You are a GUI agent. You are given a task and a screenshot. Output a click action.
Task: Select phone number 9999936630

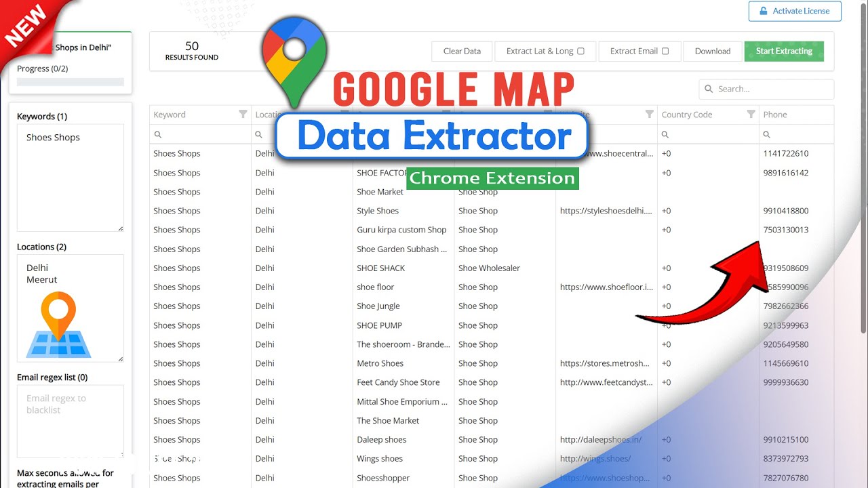786,382
